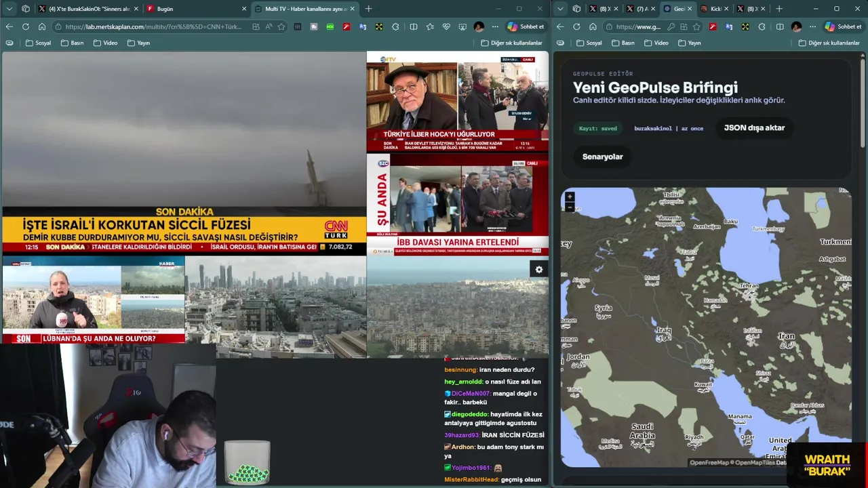Screen dimensions: 868x488
Task: Zoom in on the GeoPulse map
Action: pyautogui.click(x=570, y=197)
